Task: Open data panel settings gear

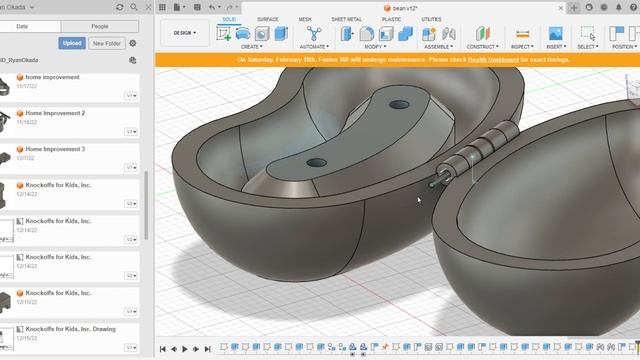Action: coord(133,43)
